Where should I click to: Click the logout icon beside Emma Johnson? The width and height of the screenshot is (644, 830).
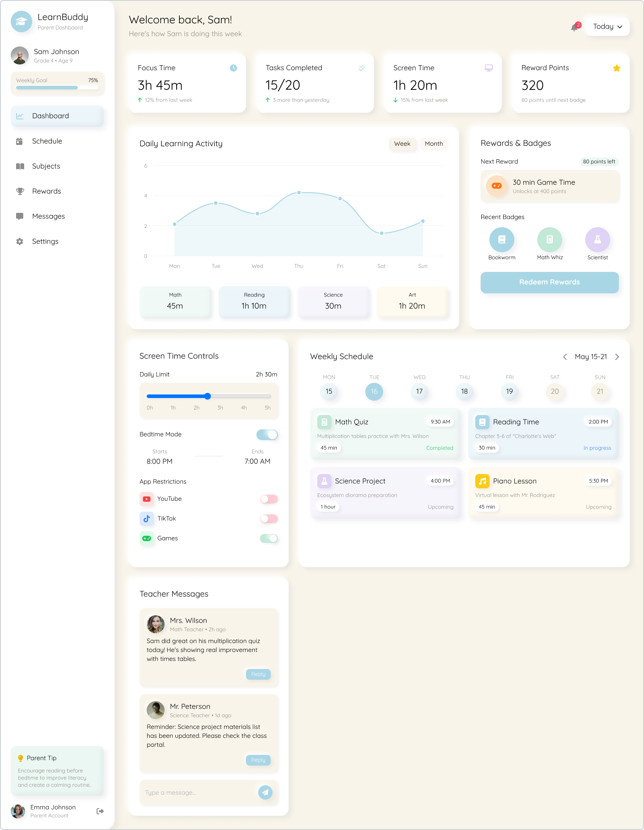tap(100, 811)
